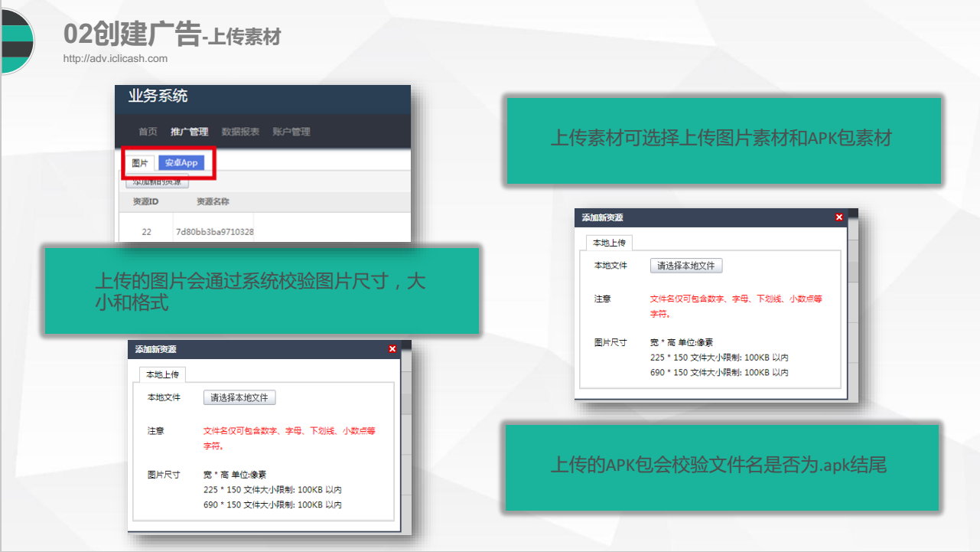Switch to the 安卓App tab
The width and height of the screenshot is (980, 552).
coord(181,163)
